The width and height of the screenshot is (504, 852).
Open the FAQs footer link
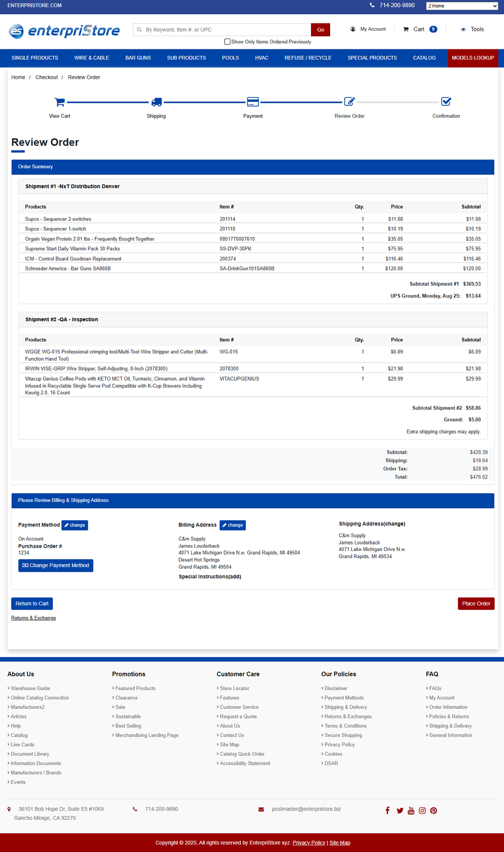[435, 688]
